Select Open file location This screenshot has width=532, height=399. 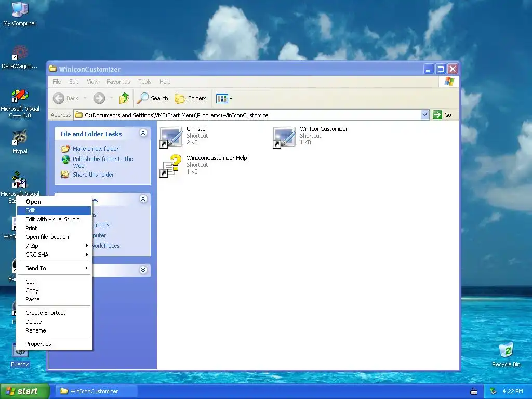point(54,237)
